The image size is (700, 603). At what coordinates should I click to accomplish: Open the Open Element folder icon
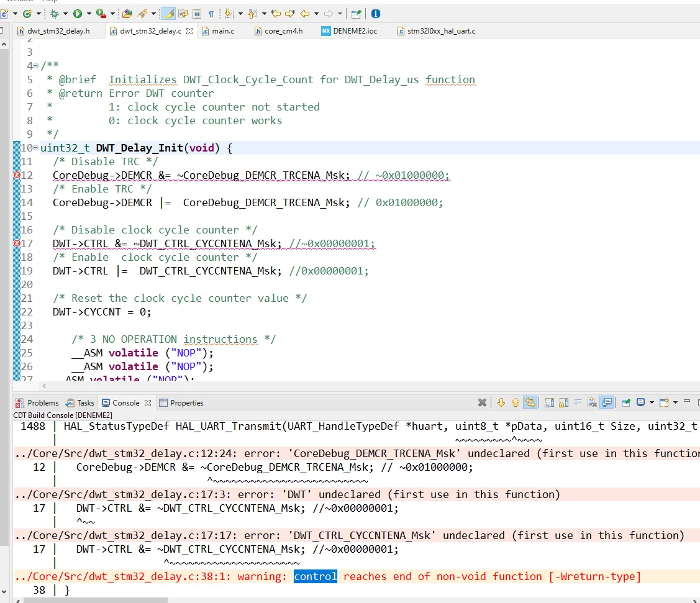click(x=127, y=14)
